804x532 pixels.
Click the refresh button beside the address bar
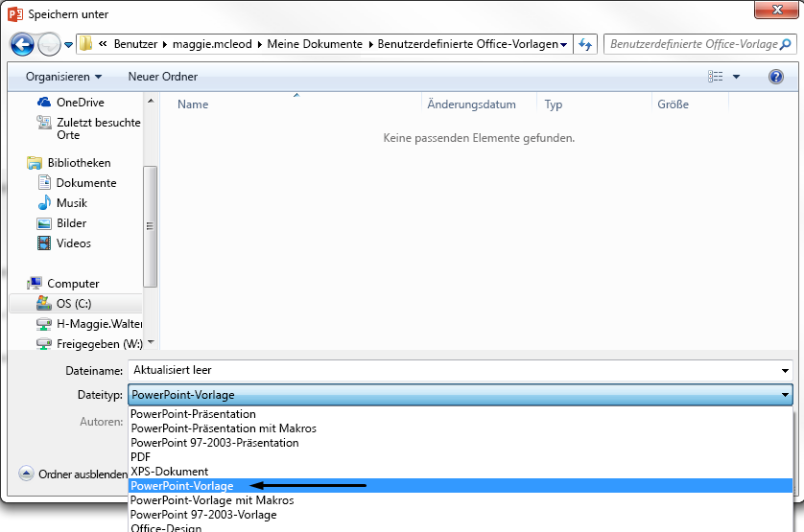click(x=585, y=45)
